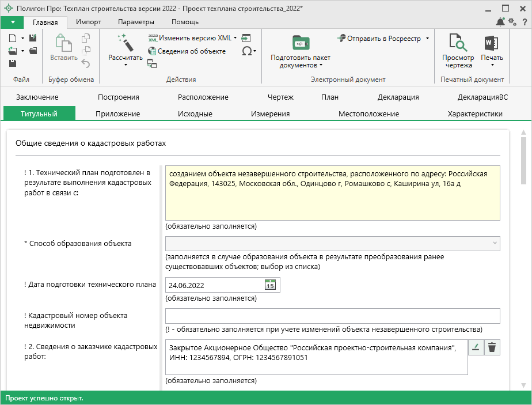
Task: Click the Заключение tab
Action: (37, 97)
